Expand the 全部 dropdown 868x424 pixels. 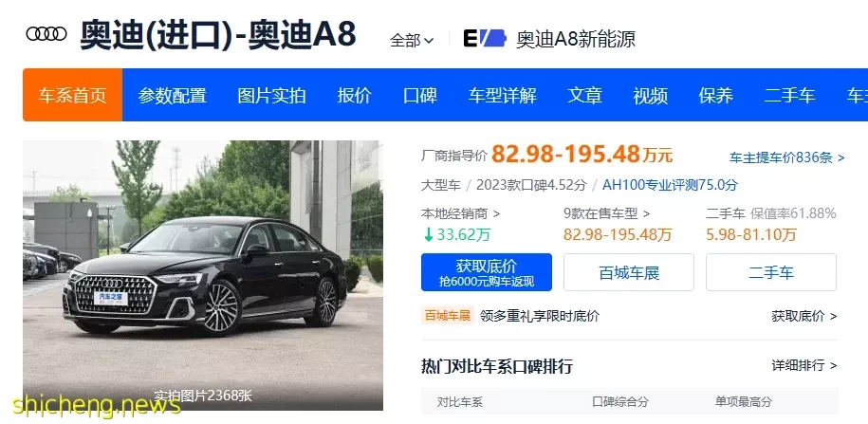pyautogui.click(x=412, y=40)
